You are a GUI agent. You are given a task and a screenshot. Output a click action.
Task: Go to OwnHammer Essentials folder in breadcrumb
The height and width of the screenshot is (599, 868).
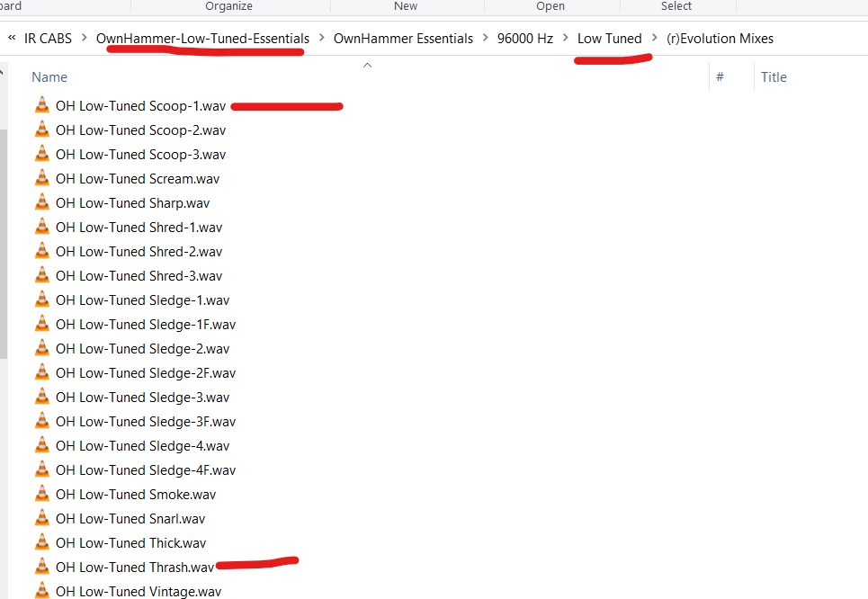[x=403, y=38]
